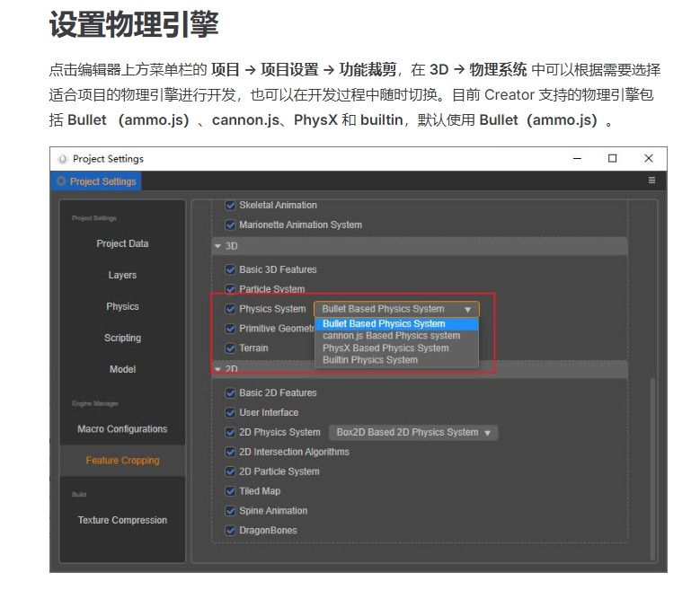The image size is (700, 599).
Task: Toggle 2D Intersection Algorithms checkbox
Action: [230, 452]
